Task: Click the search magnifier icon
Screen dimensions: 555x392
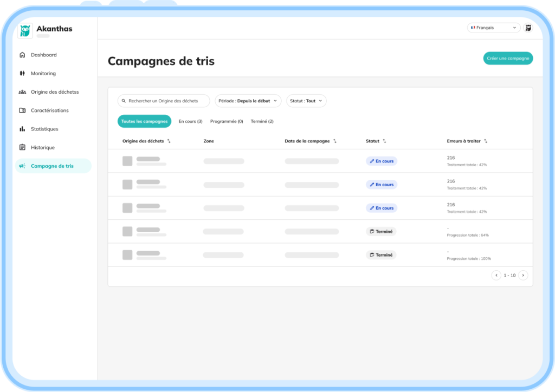Action: point(124,101)
